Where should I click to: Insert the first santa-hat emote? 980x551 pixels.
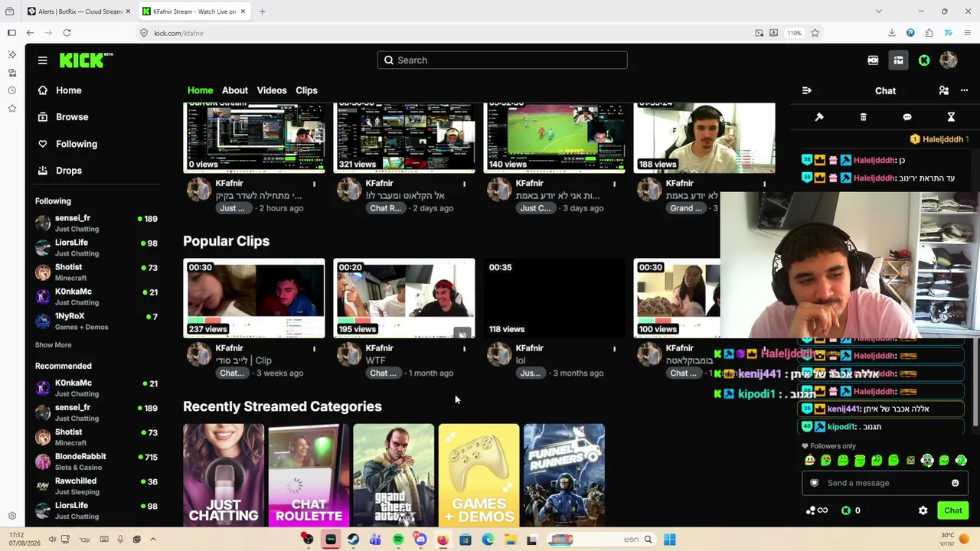coord(809,461)
